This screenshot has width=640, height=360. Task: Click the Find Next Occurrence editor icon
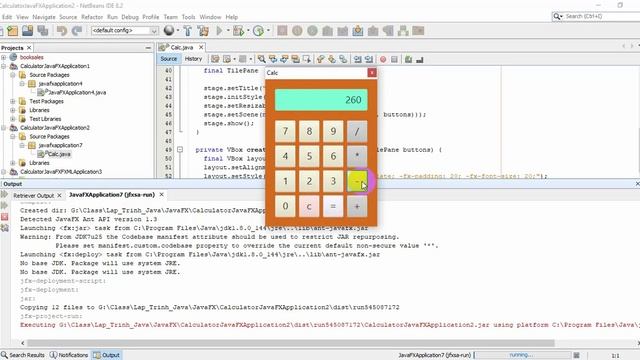click(284, 59)
